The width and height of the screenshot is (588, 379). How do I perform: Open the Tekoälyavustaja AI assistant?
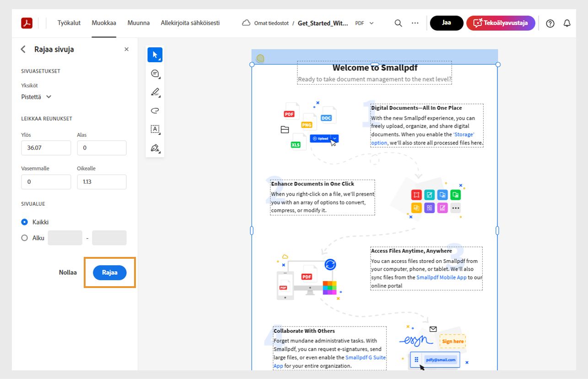tap(501, 23)
